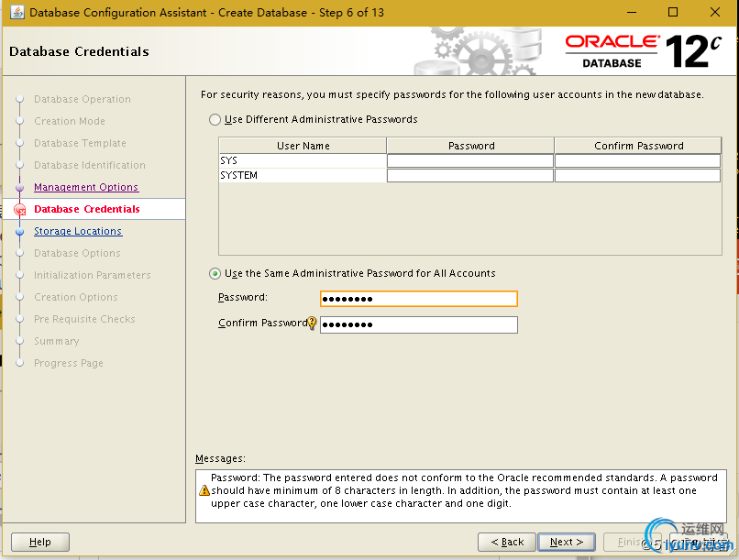
Task: Click the Back button
Action: click(x=507, y=542)
